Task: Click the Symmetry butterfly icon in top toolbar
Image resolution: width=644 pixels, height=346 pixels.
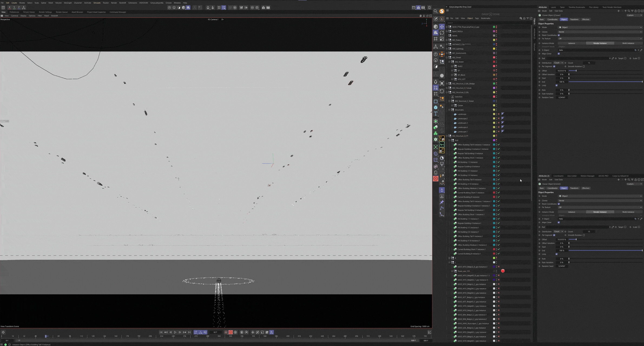Action: 241,8
